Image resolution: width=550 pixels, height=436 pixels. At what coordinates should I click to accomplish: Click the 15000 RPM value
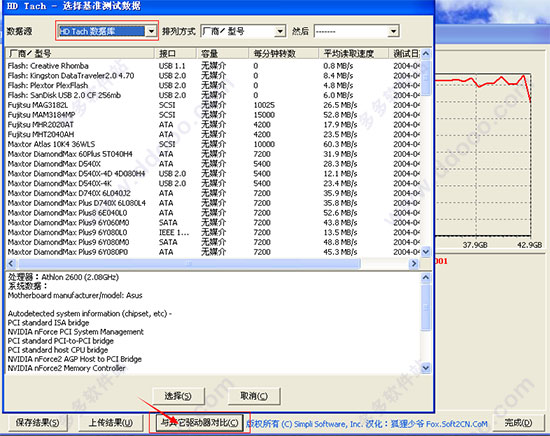pos(264,115)
